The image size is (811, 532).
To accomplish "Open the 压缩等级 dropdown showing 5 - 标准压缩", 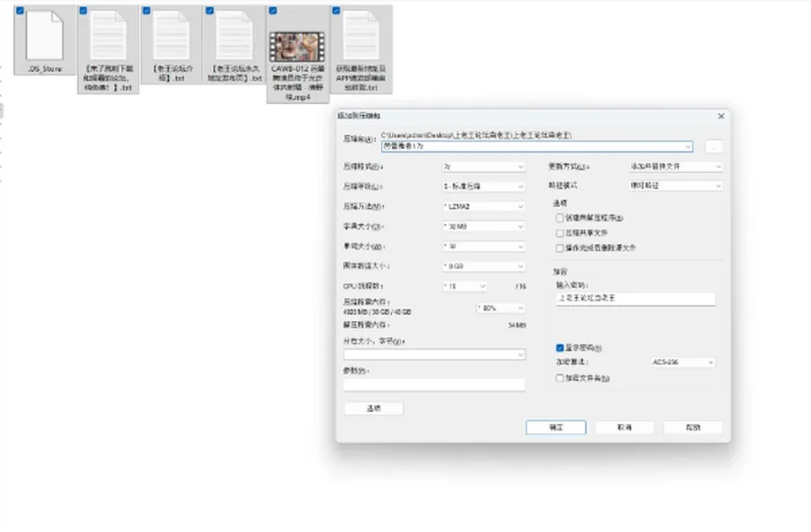I will click(x=483, y=187).
